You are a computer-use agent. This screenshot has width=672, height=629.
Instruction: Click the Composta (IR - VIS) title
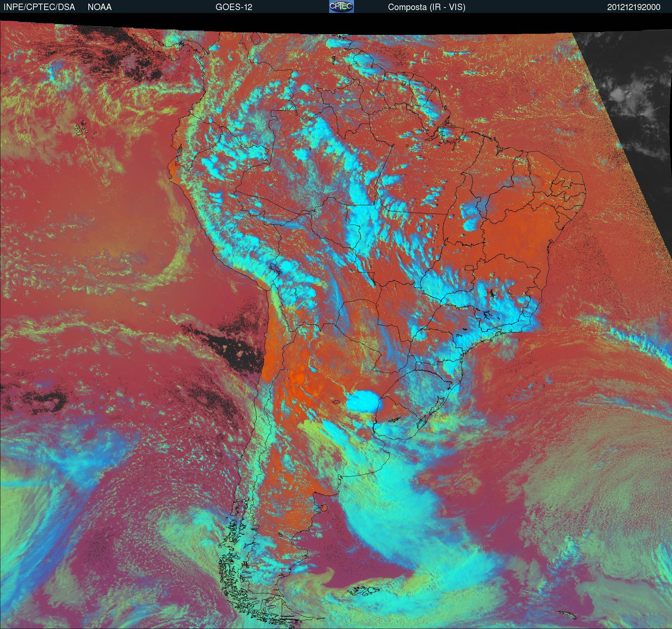(427, 7)
